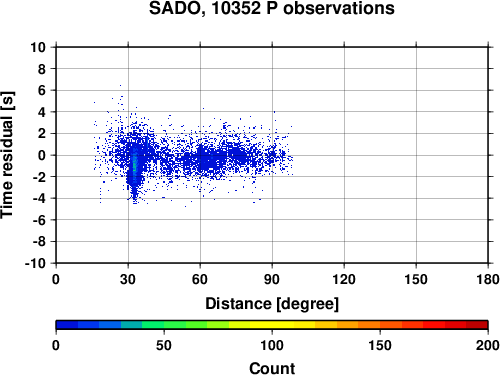500x375 pixels.
Task: Click the y-axis tick label '-10'
Action: point(35,263)
